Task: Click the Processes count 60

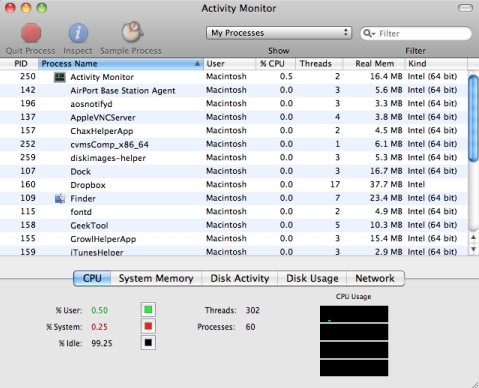Action: (x=250, y=327)
